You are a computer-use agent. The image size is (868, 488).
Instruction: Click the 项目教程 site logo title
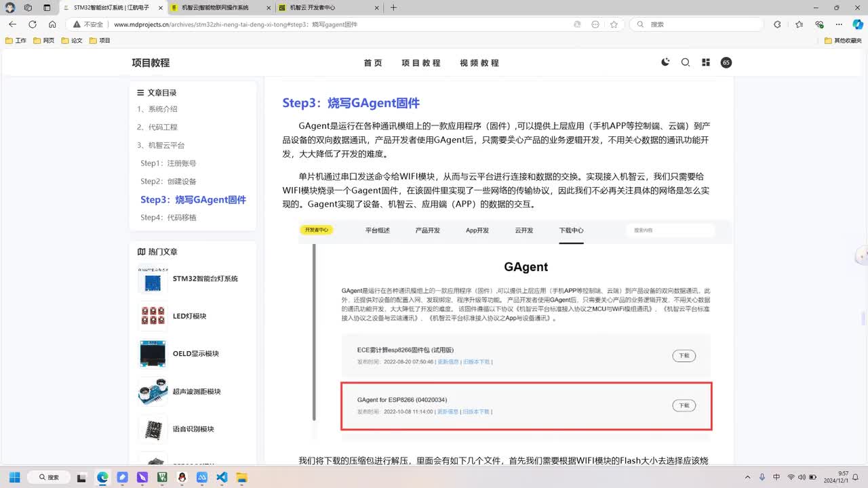tap(151, 62)
